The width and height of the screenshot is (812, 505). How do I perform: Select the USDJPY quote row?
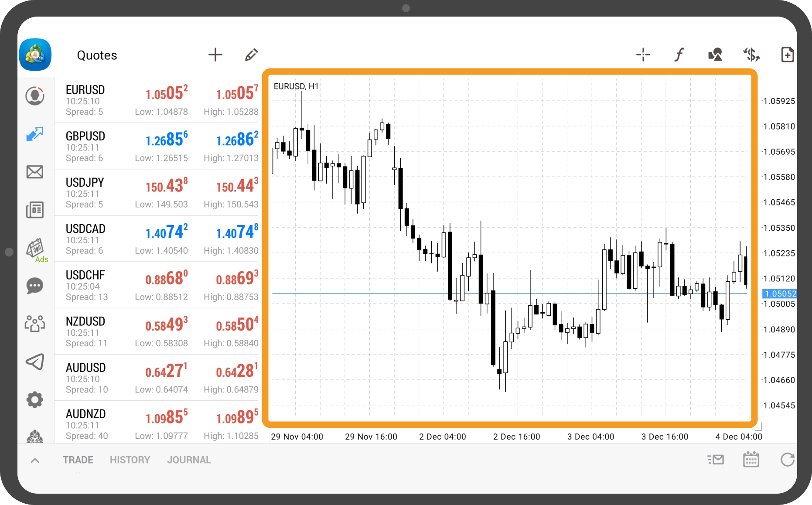[x=157, y=192]
